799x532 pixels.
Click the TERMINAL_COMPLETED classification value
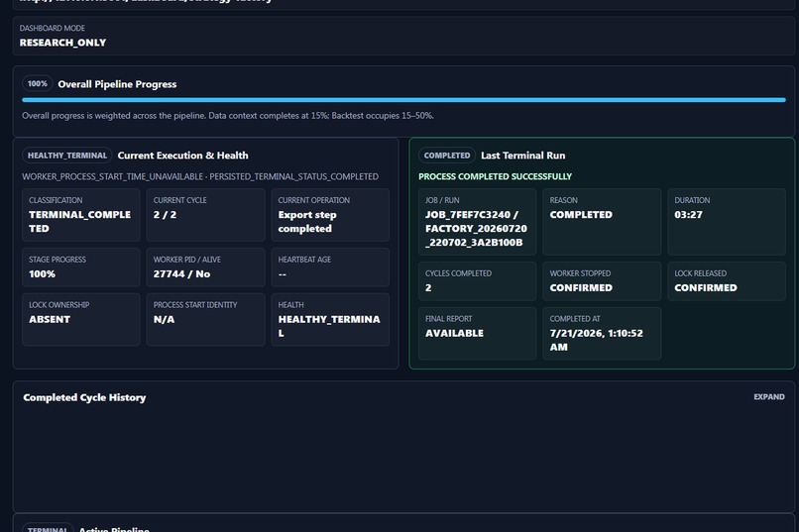click(79, 222)
